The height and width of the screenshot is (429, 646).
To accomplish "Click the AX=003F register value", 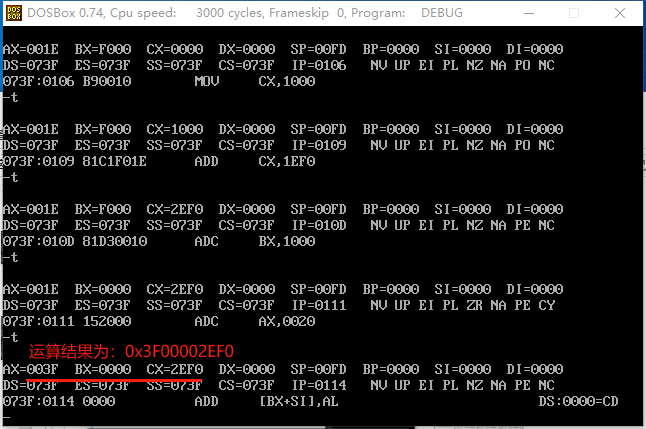I will pos(31,369).
